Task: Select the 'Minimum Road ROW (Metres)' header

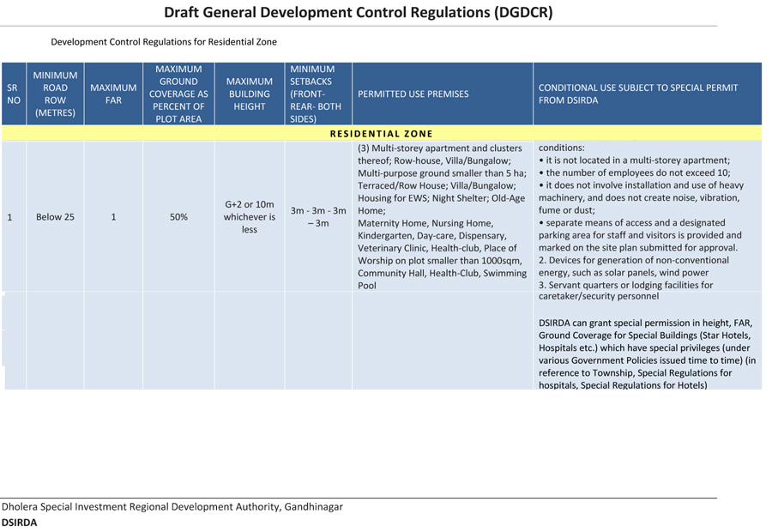Action: coord(55,94)
